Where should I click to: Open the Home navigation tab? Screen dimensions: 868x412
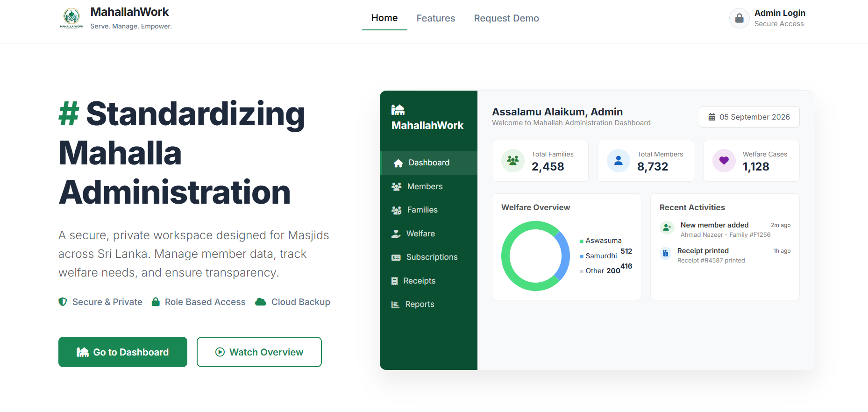(384, 18)
